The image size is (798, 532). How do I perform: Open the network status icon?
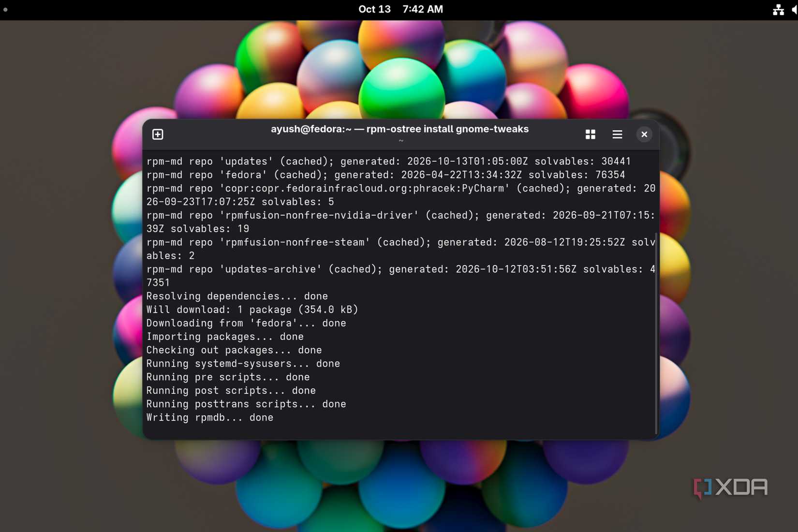tap(778, 10)
